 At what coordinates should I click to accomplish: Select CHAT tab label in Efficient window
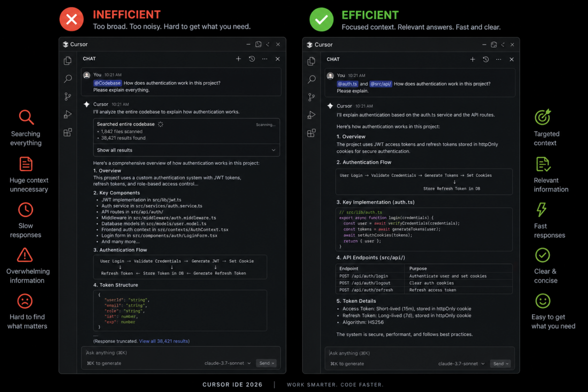click(x=333, y=59)
